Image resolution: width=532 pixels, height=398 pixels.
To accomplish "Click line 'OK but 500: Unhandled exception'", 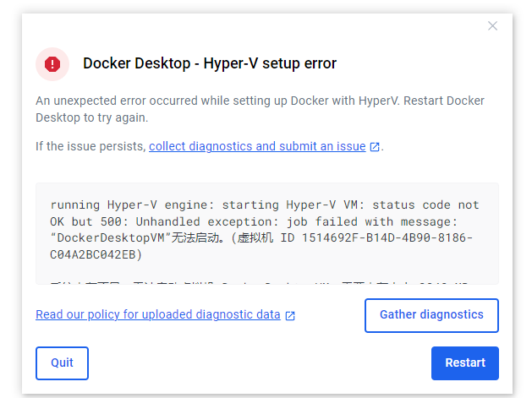I will click(164, 221).
